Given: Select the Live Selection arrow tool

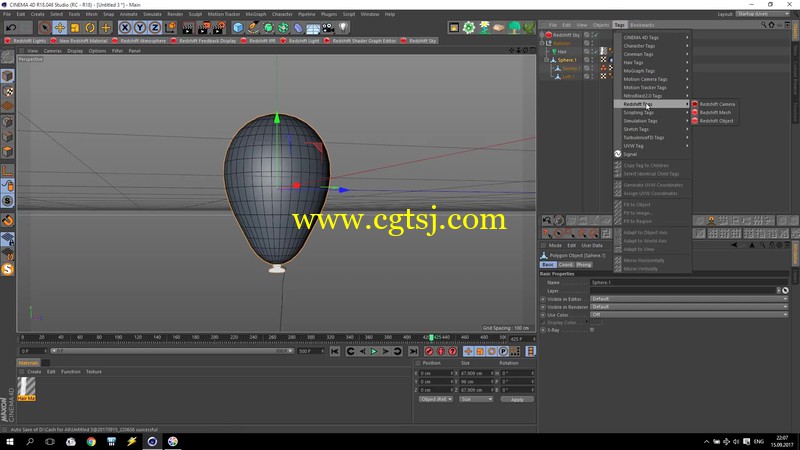Looking at the screenshot, I should click(44, 28).
